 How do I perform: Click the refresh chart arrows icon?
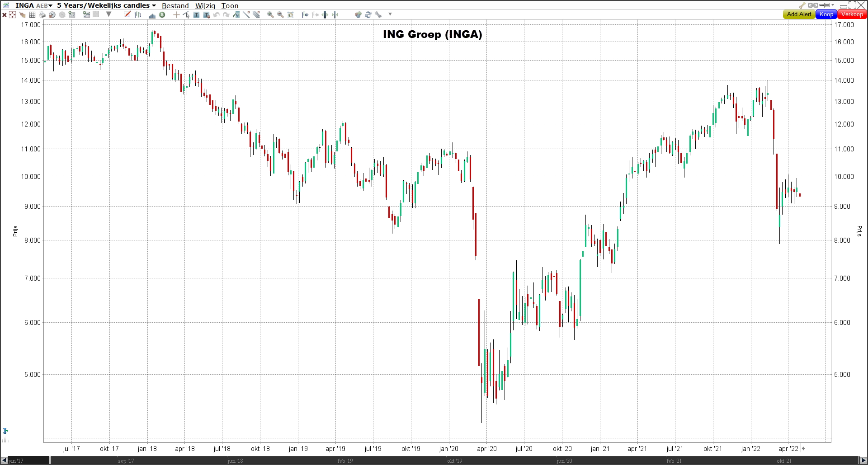click(x=368, y=14)
